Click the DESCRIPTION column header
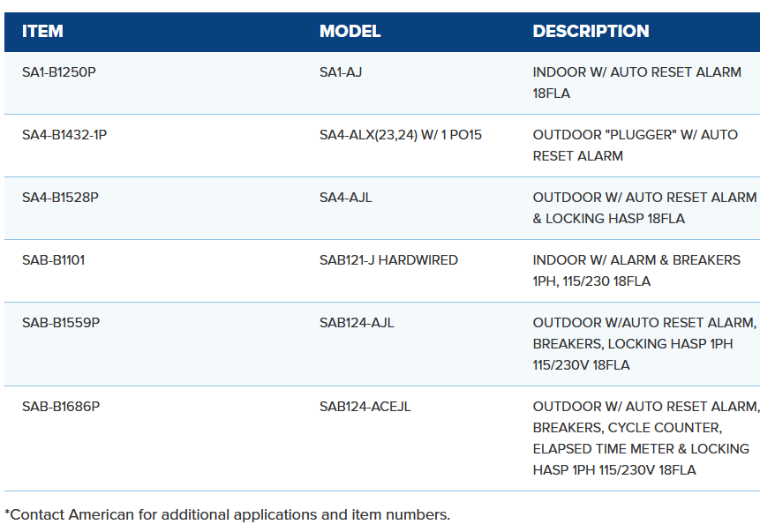Image resolution: width=760 pixels, height=532 pixels. 591,32
